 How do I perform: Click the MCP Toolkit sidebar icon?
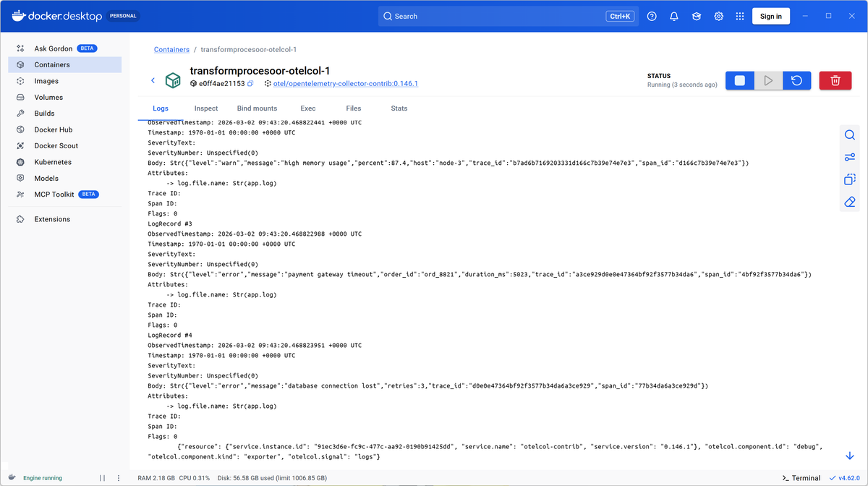click(x=20, y=195)
